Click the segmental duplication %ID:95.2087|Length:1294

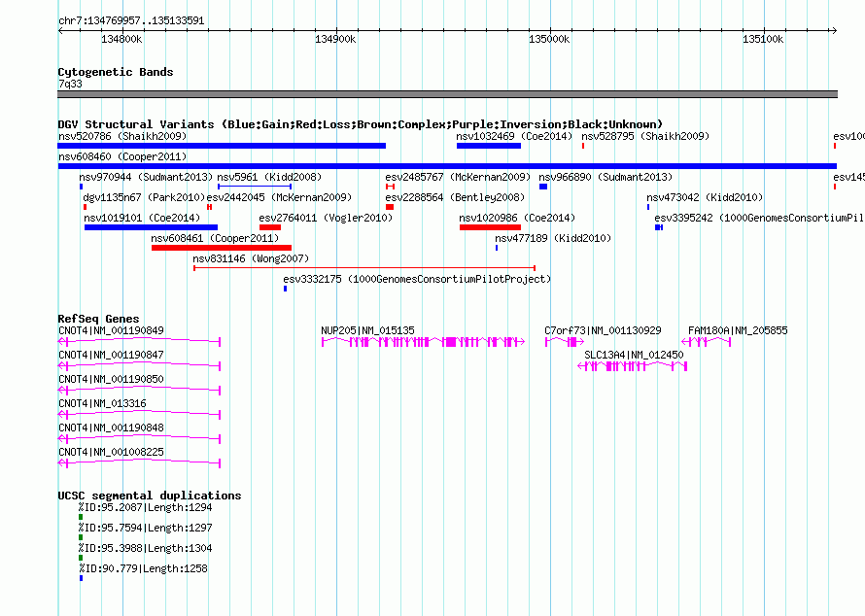[81, 517]
